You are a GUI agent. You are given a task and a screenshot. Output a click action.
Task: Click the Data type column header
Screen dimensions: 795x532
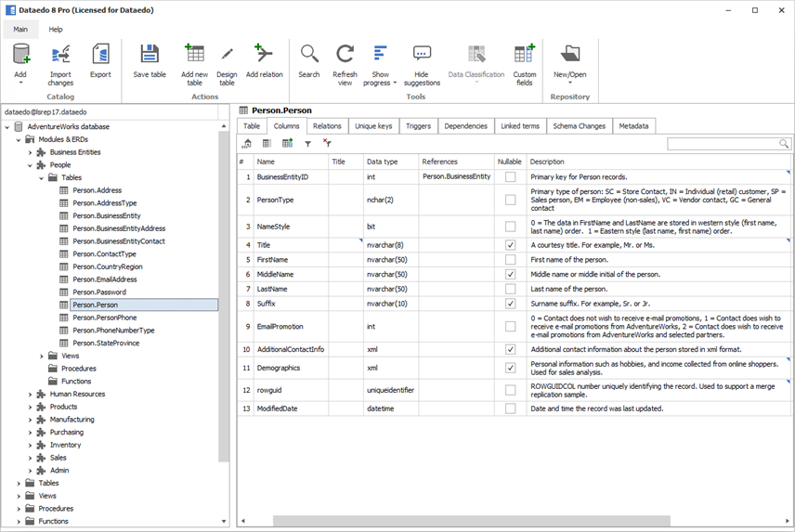[382, 162]
